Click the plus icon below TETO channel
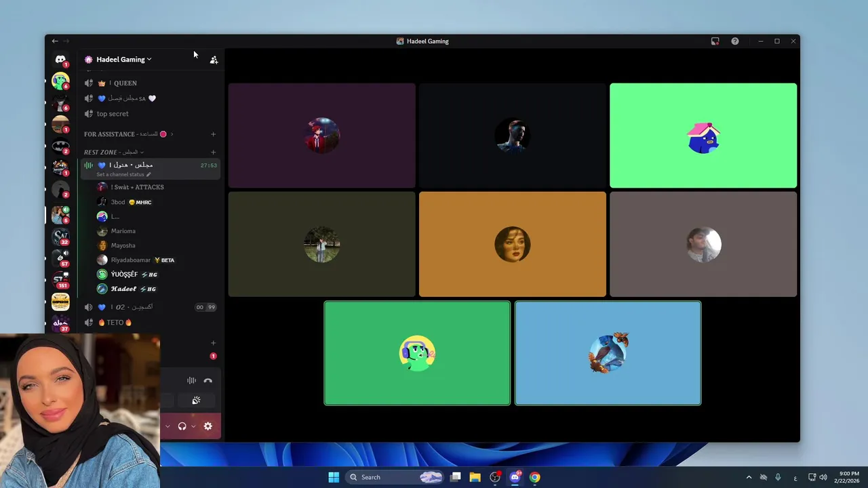Image resolution: width=868 pixels, height=488 pixels. point(213,343)
